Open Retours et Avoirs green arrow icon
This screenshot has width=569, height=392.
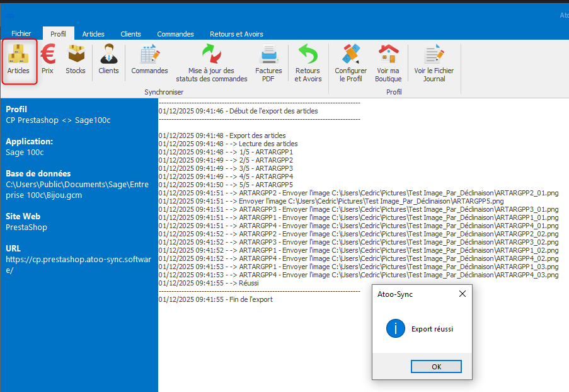point(307,63)
